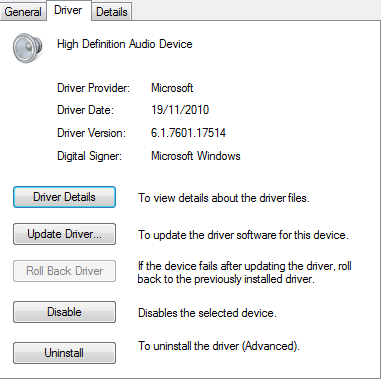The image size is (381, 380).
Task: Click the Digital Signer: label
Action: pos(89,156)
